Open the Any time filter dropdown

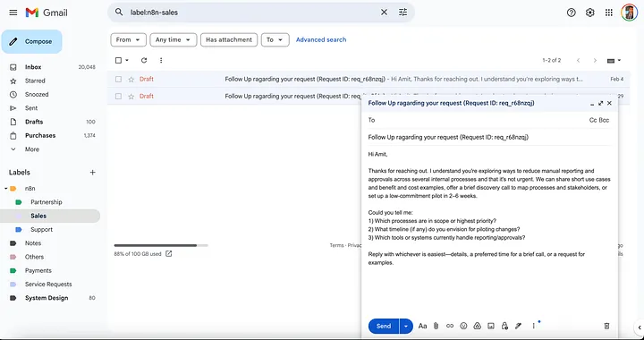click(173, 40)
